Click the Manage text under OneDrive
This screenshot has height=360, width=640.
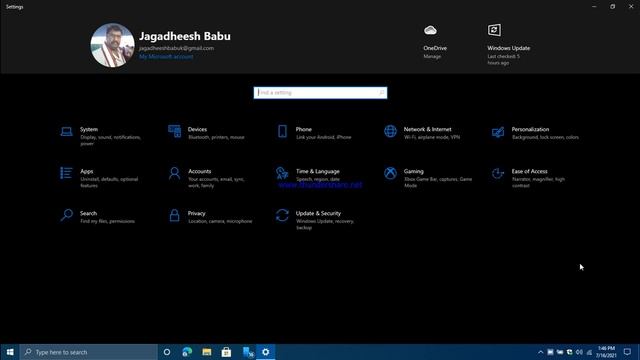pyautogui.click(x=432, y=56)
